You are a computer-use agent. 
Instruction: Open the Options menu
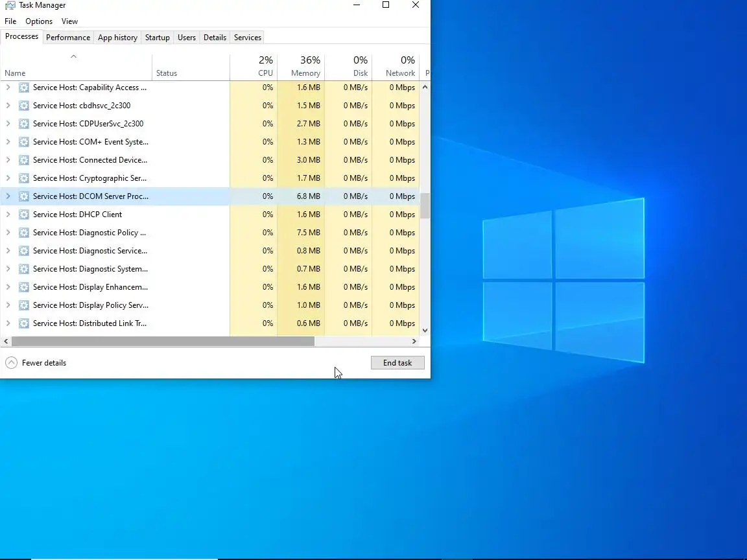pyautogui.click(x=39, y=21)
